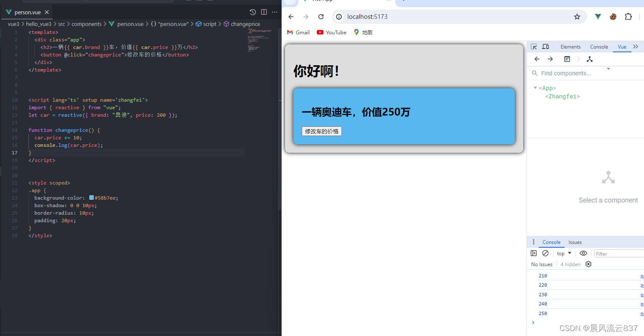This screenshot has height=336, width=644.
Task: Toggle device toolbar in DevTools
Action: (x=545, y=46)
